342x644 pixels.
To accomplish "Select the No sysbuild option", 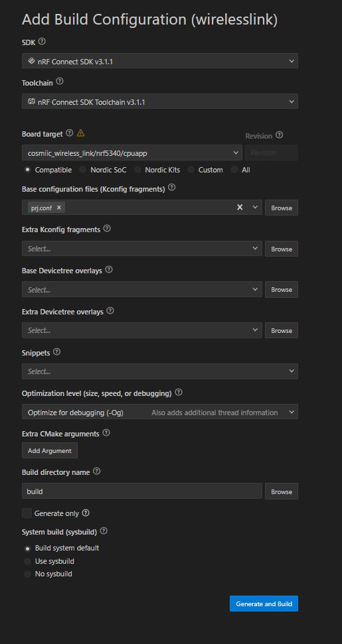I will pos(27,574).
